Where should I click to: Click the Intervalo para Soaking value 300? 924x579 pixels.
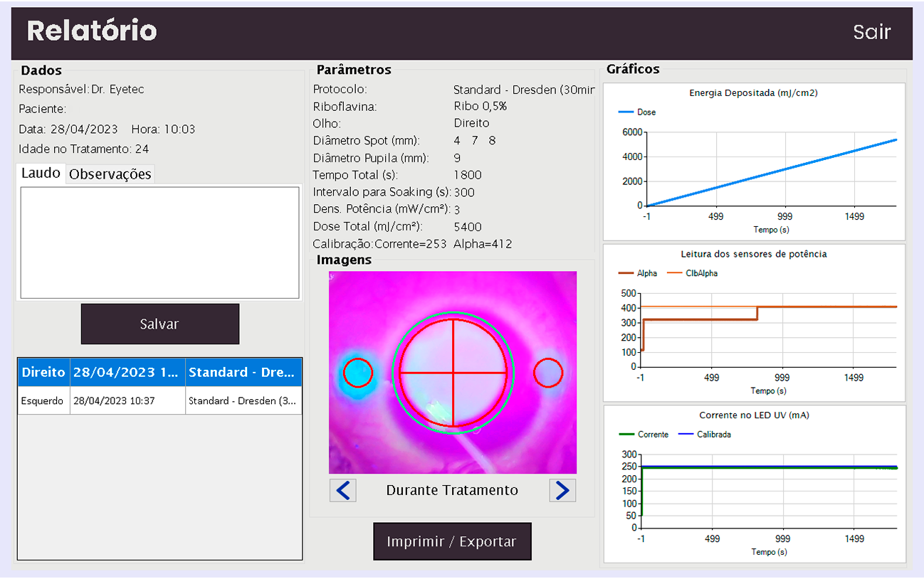click(x=464, y=193)
